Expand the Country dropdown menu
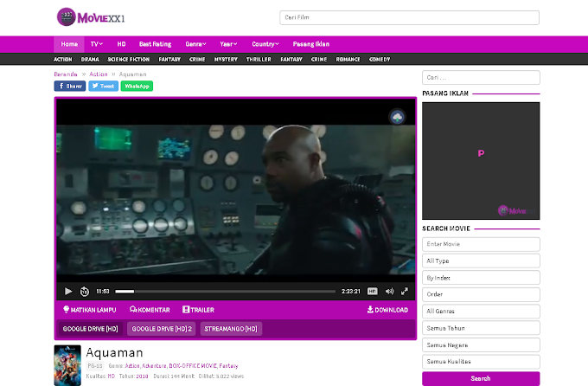Image resolution: width=588 pixels, height=386 pixels. (265, 44)
